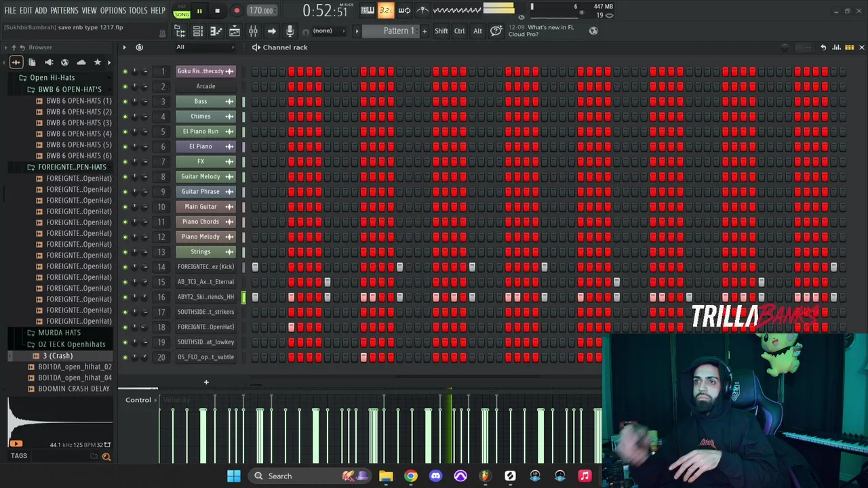Enable the typing keyboard to piano icon
The width and height of the screenshot is (868, 488).
click(368, 10)
